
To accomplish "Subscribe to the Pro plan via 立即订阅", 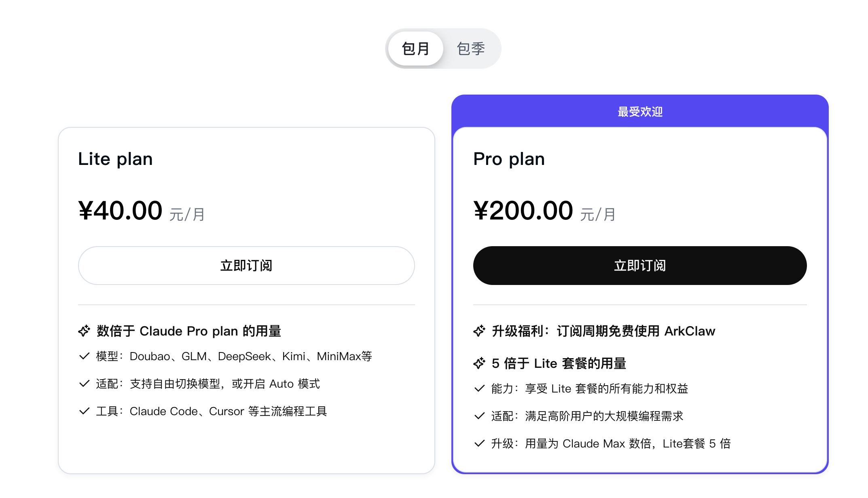I will 640,266.
